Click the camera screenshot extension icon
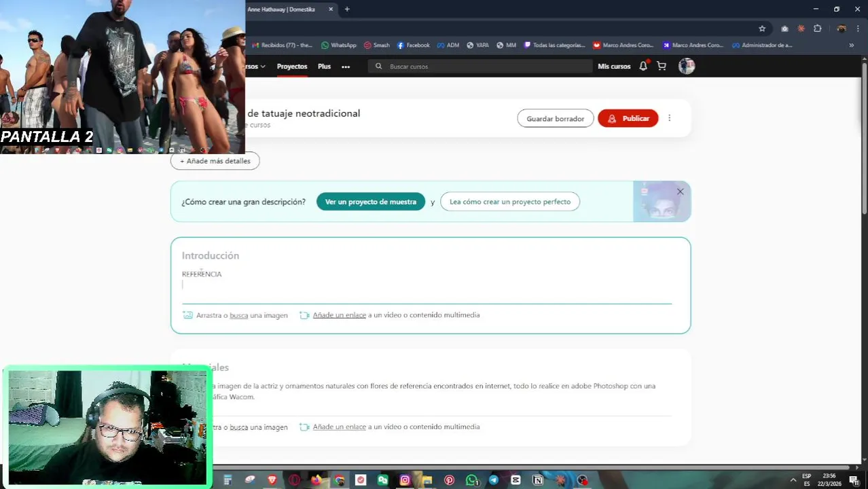The width and height of the screenshot is (868, 489). tap(784, 29)
